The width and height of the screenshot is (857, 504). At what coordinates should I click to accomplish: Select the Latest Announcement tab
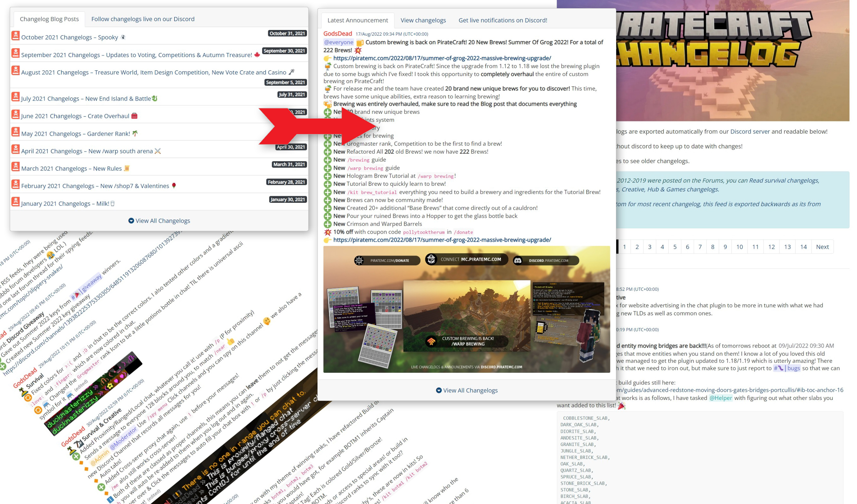click(358, 20)
